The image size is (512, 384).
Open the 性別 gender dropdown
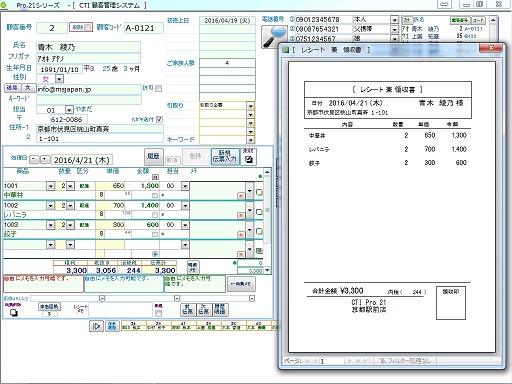pos(59,79)
